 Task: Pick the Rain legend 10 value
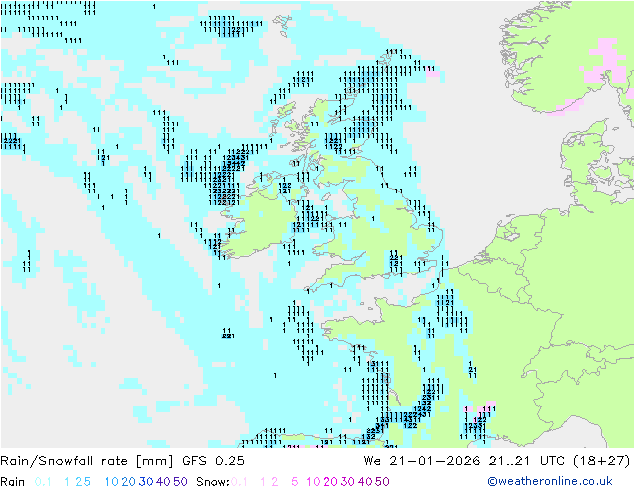pyautogui.click(x=111, y=482)
